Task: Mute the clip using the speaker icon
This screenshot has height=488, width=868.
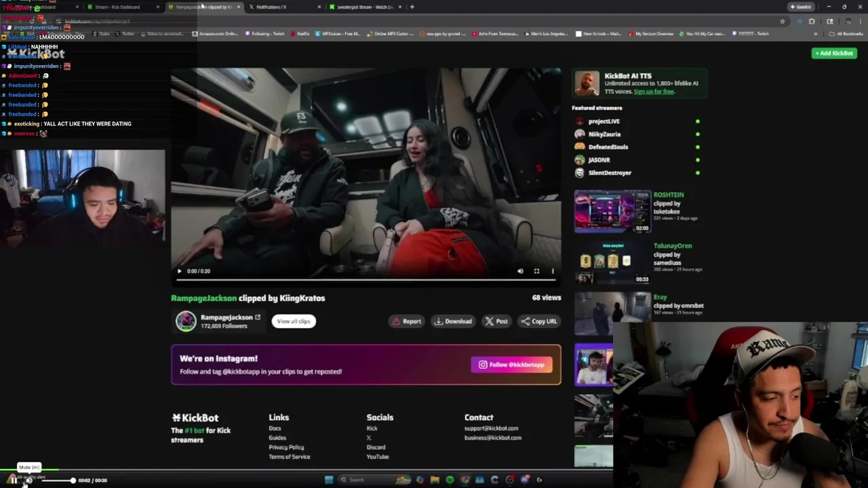Action: click(x=520, y=271)
